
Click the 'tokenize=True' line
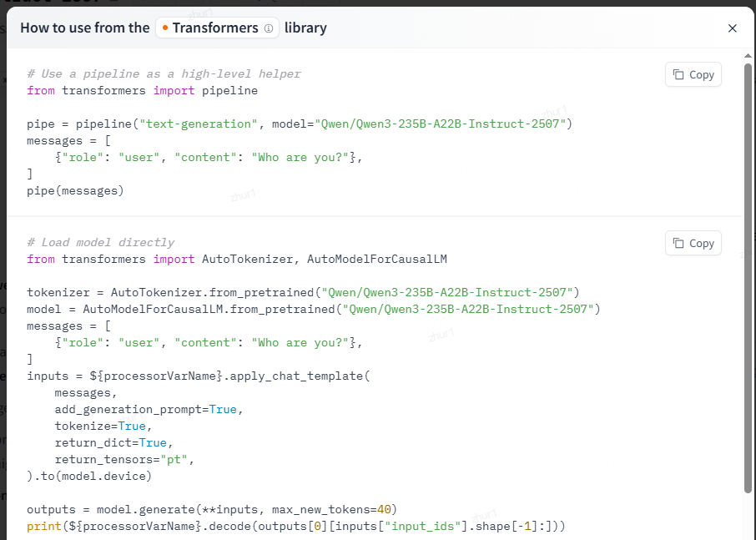tap(103, 426)
